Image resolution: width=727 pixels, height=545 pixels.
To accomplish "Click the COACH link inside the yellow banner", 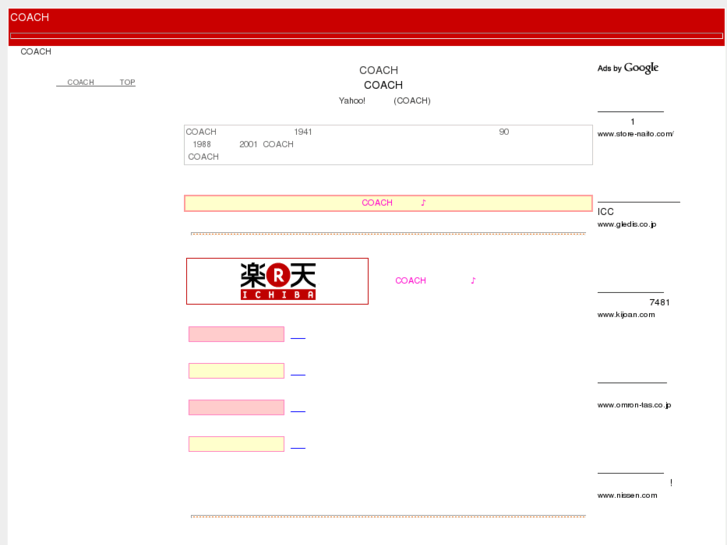I will point(394,203).
